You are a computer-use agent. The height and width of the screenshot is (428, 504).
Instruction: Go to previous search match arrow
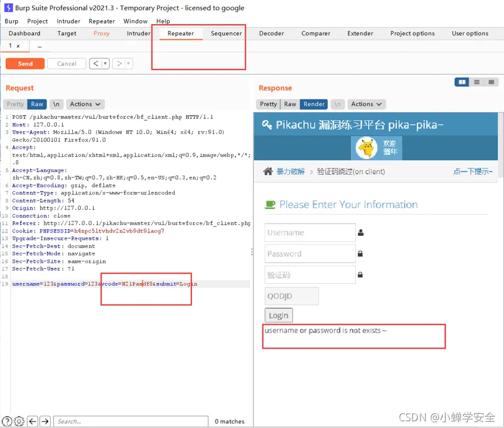click(33, 421)
